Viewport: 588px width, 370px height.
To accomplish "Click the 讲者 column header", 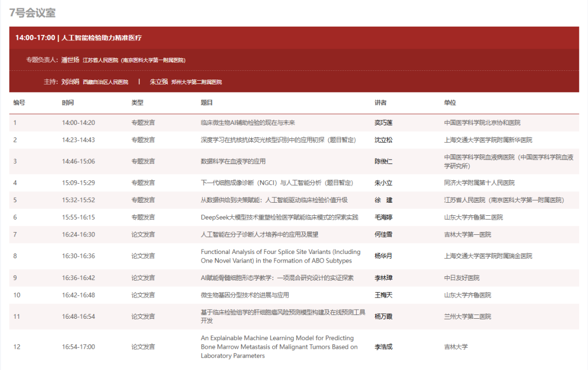I will (x=381, y=103).
